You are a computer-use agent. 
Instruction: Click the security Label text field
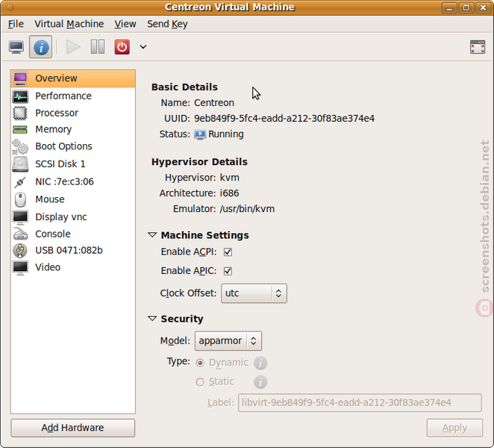pos(360,402)
